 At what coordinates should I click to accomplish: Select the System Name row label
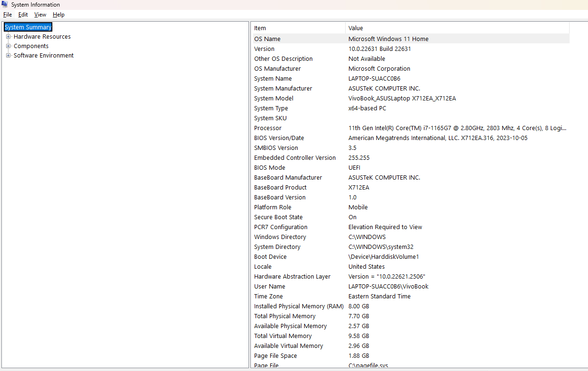pyautogui.click(x=273, y=79)
